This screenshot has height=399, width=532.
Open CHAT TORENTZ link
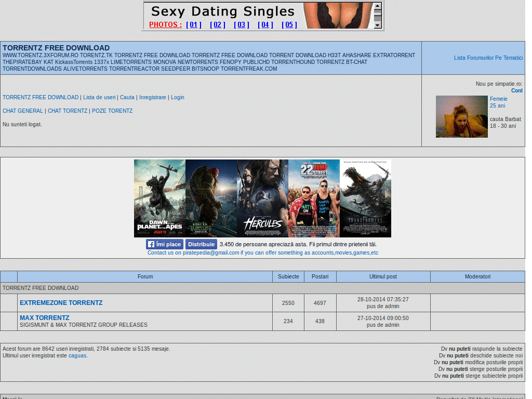[68, 111]
